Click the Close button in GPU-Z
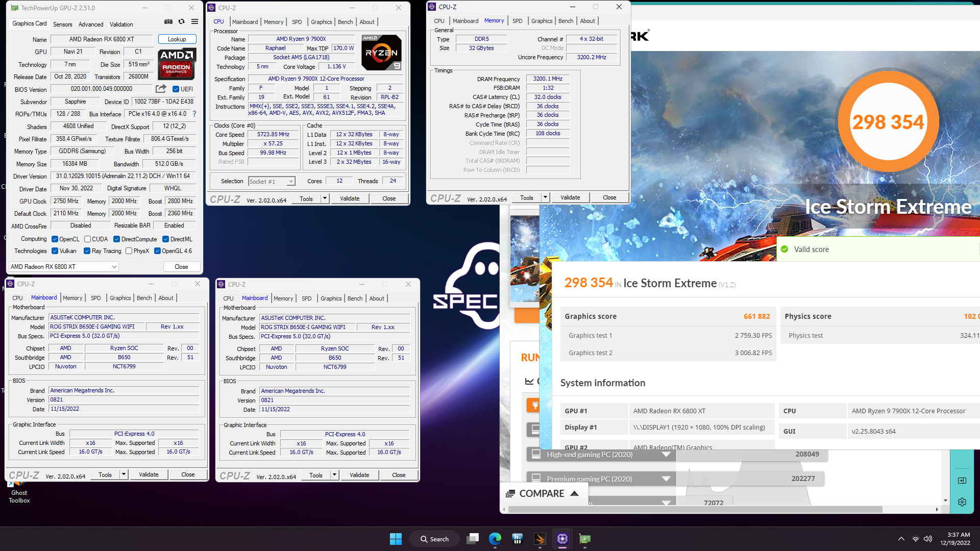980x551 pixels. [181, 266]
